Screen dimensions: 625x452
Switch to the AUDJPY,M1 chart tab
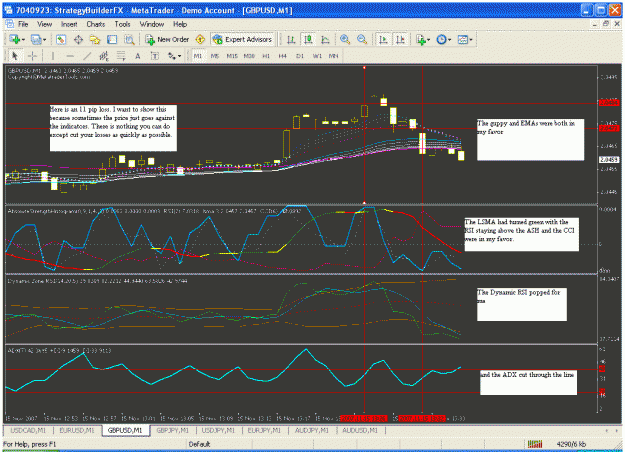312,430
